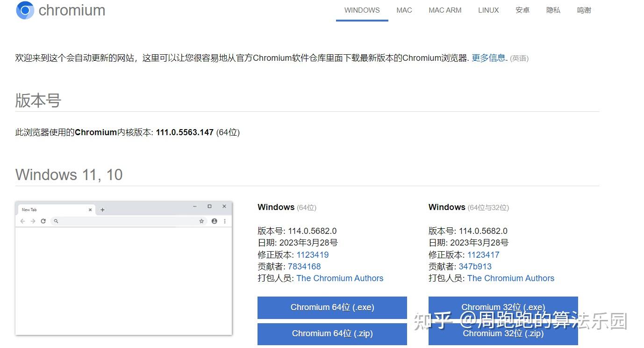The image size is (644, 348).
Task: Download Chromium 64位 (.zip)
Action: [332, 334]
